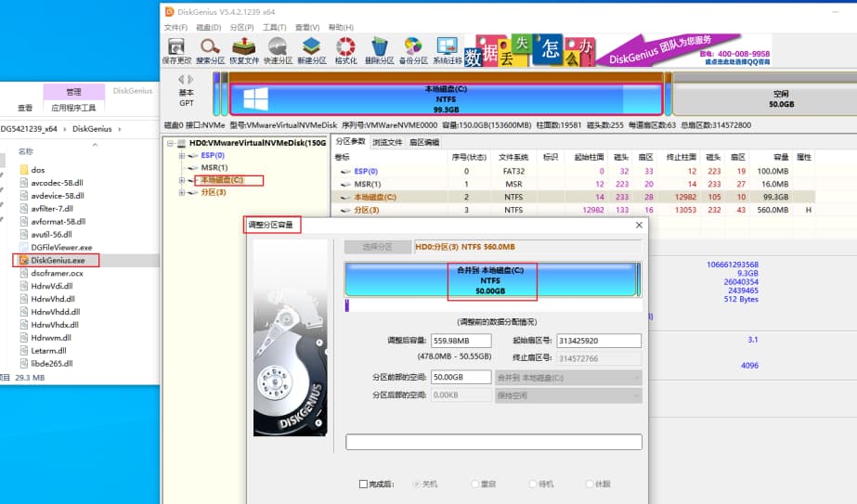Click the chevron after DiskGenius in Explorer path

click(120, 129)
